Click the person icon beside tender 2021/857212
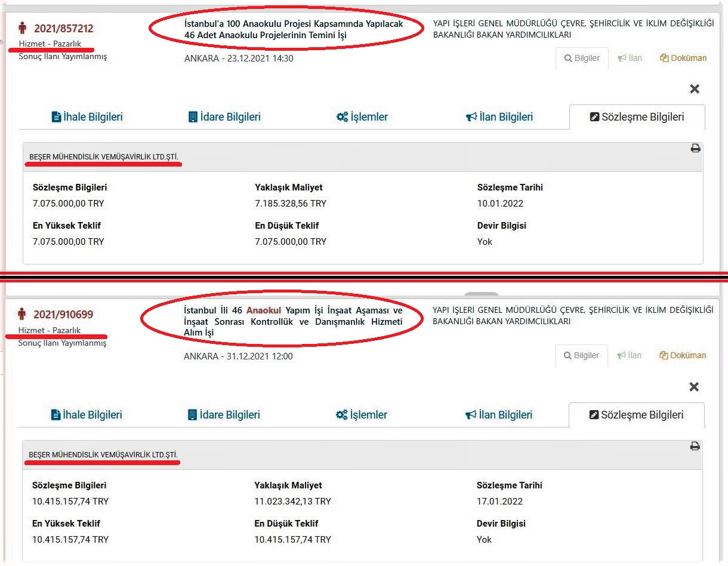The height and width of the screenshot is (566, 728). (23, 28)
